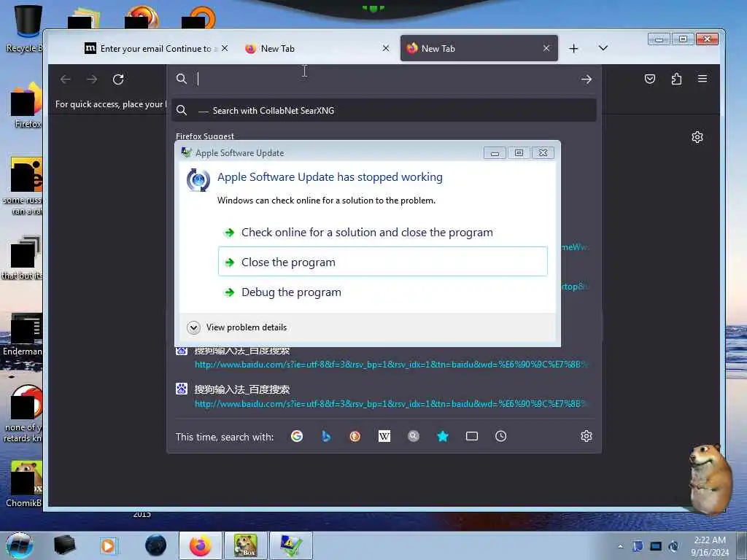Open the list all tabs chevron
747x560 pixels.
coord(603,48)
